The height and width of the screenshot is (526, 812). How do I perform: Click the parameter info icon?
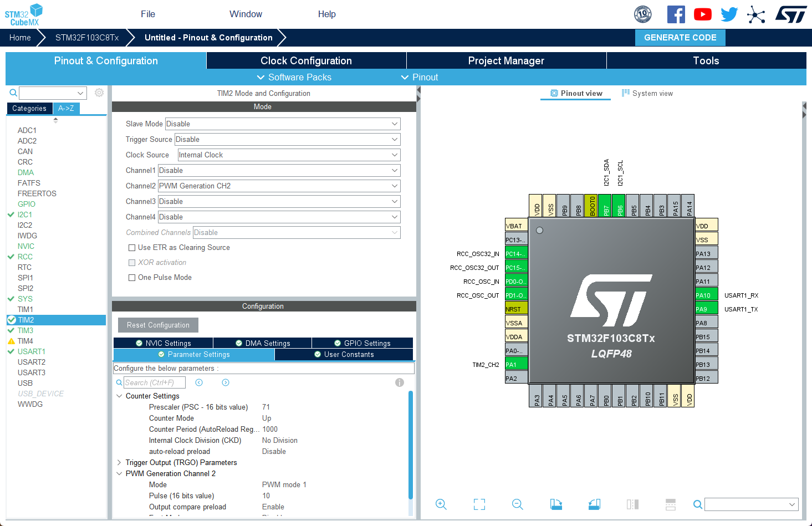click(400, 382)
